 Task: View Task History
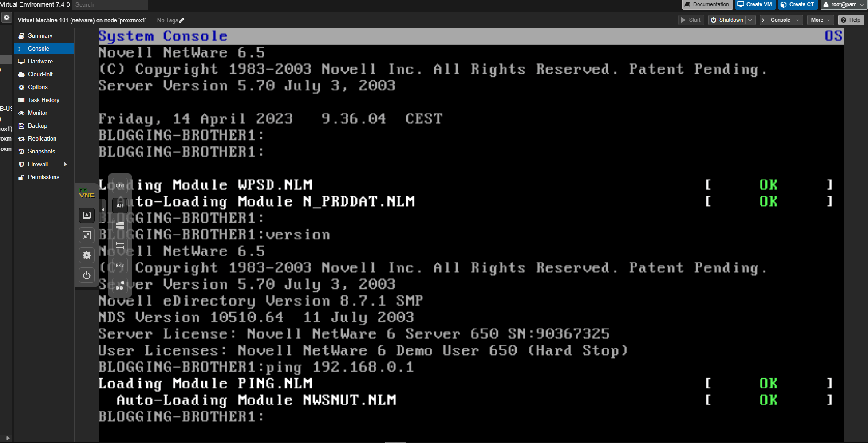tap(44, 100)
